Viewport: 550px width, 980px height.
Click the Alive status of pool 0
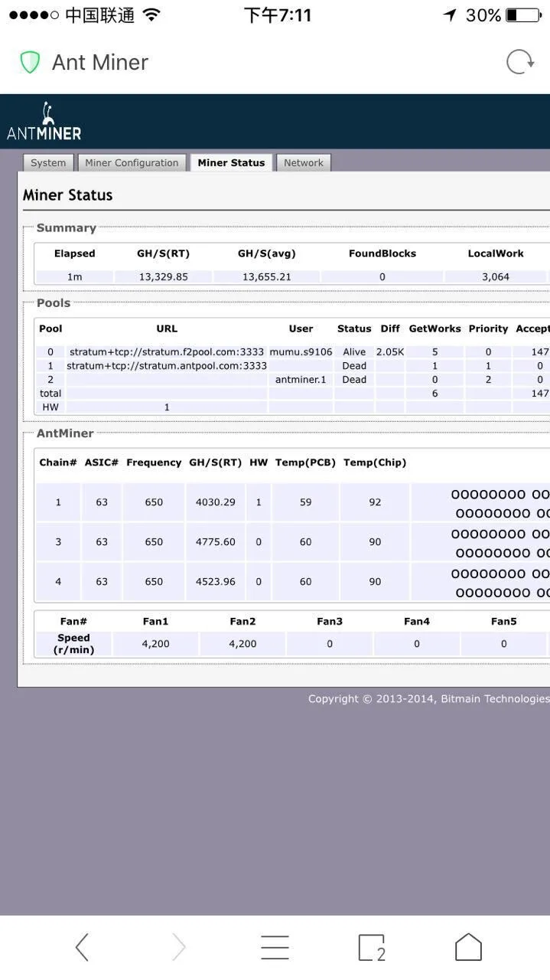354,352
